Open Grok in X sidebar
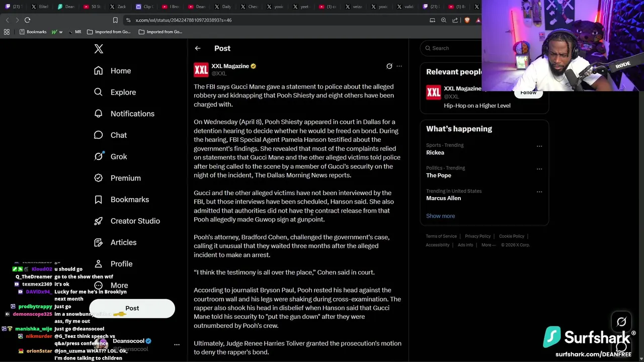 coord(111,157)
